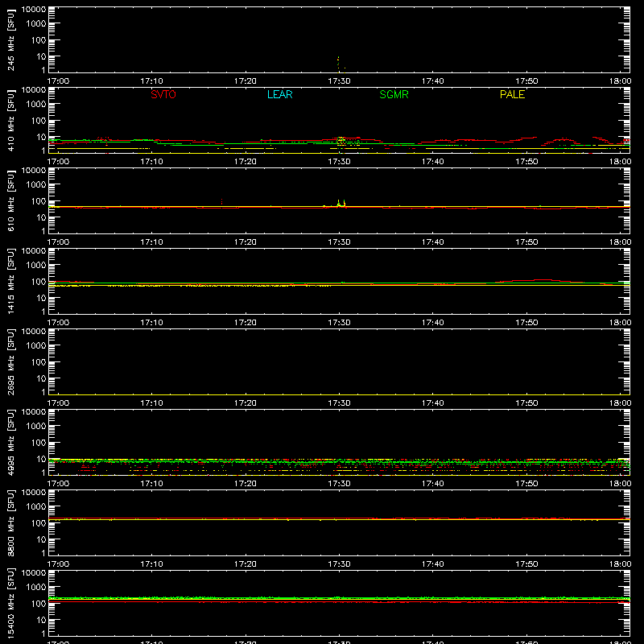Viewport: 644px width, 644px height.
Task: Click 17:30 tick label under 245 MHz plot
Action: tap(339, 81)
